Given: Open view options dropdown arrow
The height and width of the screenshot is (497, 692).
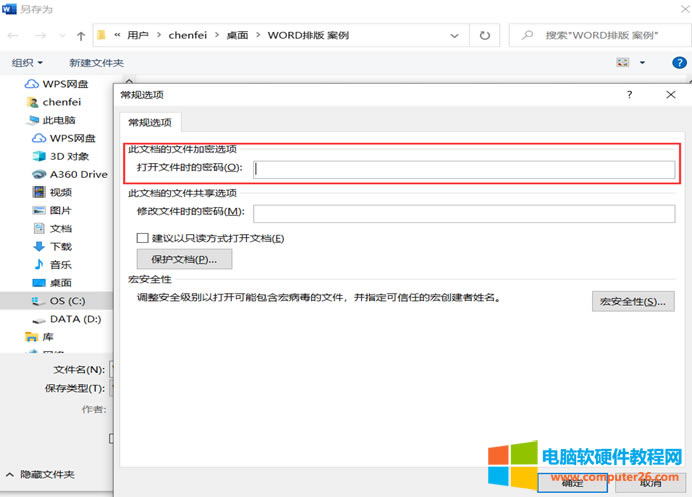Looking at the screenshot, I should coord(642,63).
